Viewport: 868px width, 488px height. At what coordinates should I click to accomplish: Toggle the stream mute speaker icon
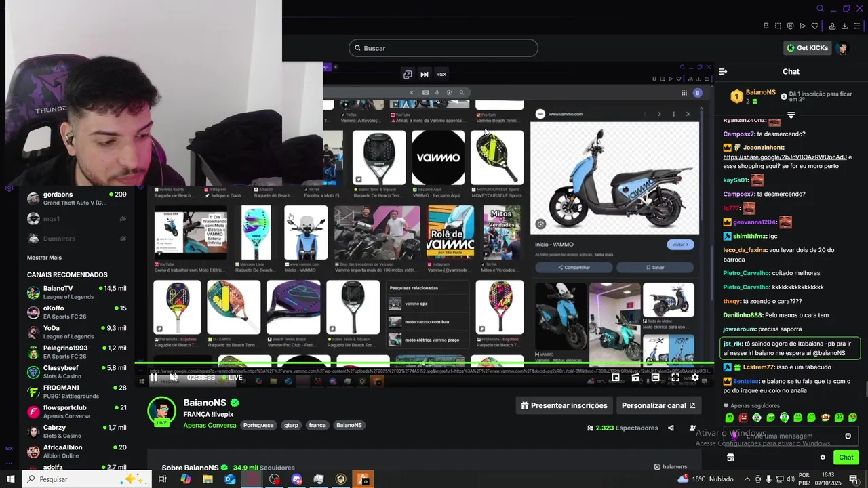point(174,378)
